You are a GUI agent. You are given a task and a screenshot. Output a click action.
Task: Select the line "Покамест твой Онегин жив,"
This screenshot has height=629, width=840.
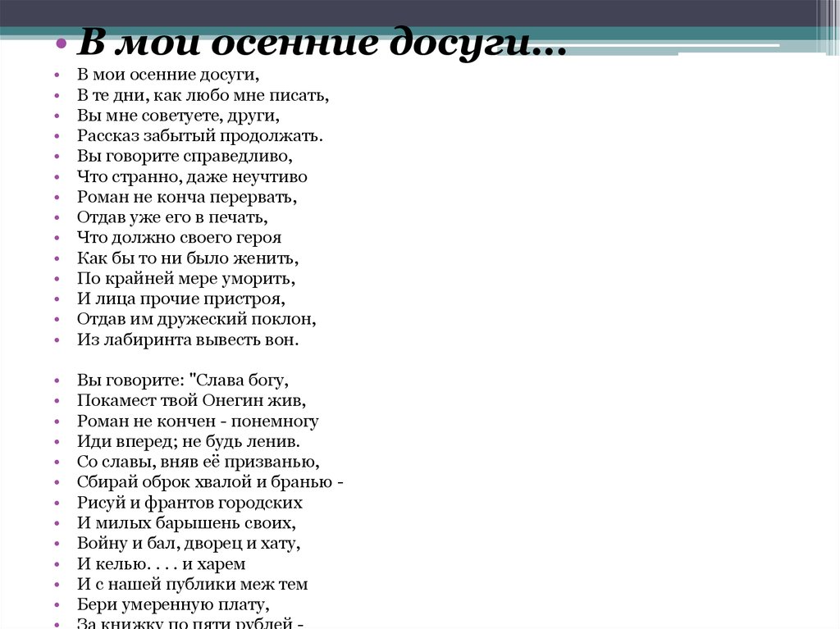[x=191, y=401]
